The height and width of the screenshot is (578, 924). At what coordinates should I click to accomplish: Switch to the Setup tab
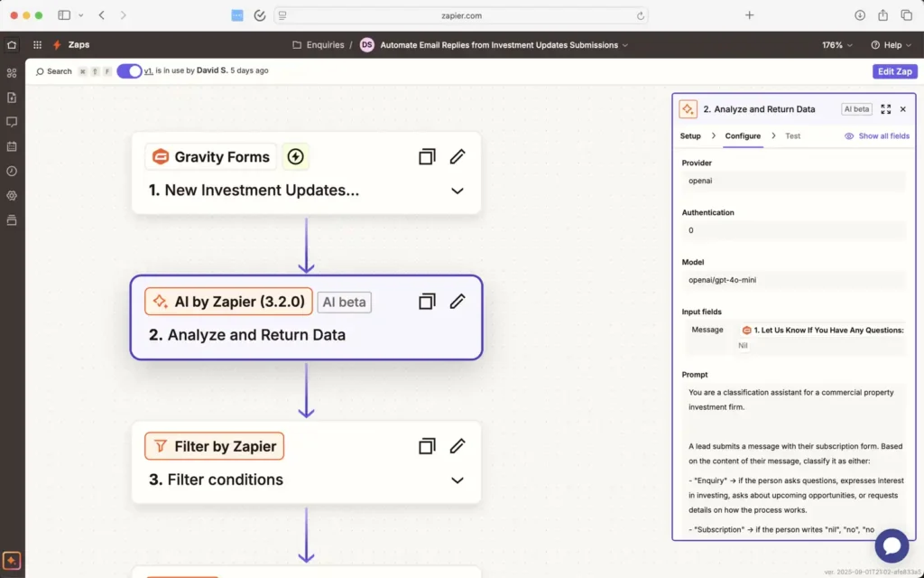690,135
